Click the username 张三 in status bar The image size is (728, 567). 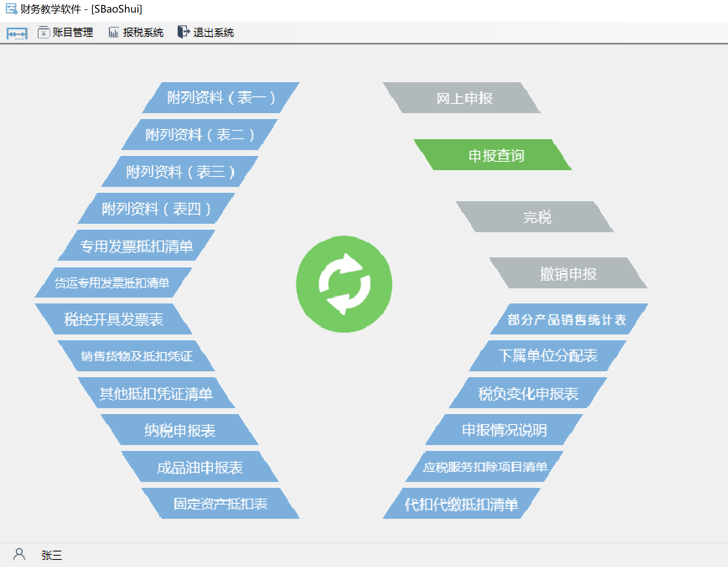click(x=52, y=555)
